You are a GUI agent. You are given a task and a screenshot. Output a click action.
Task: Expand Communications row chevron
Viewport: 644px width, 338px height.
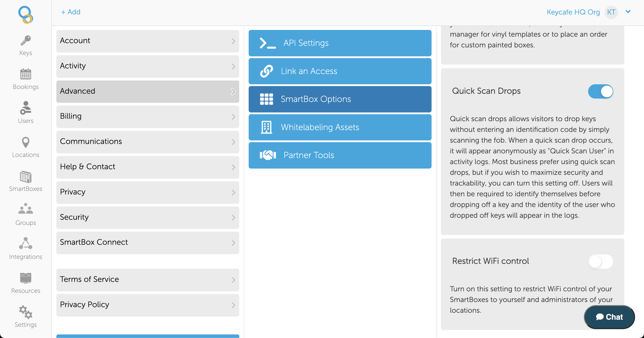click(x=233, y=142)
